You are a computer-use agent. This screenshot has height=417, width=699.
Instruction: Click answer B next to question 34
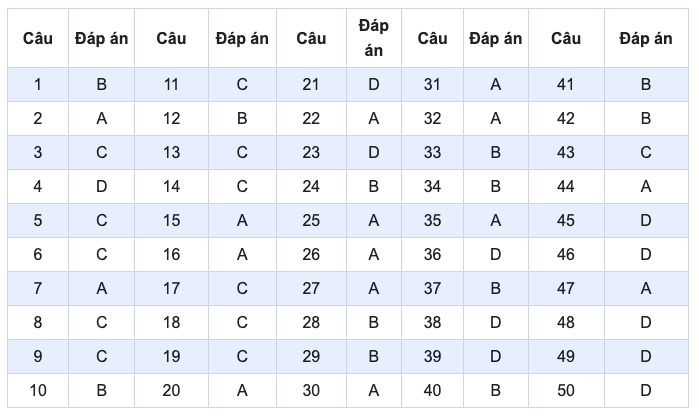click(x=495, y=187)
